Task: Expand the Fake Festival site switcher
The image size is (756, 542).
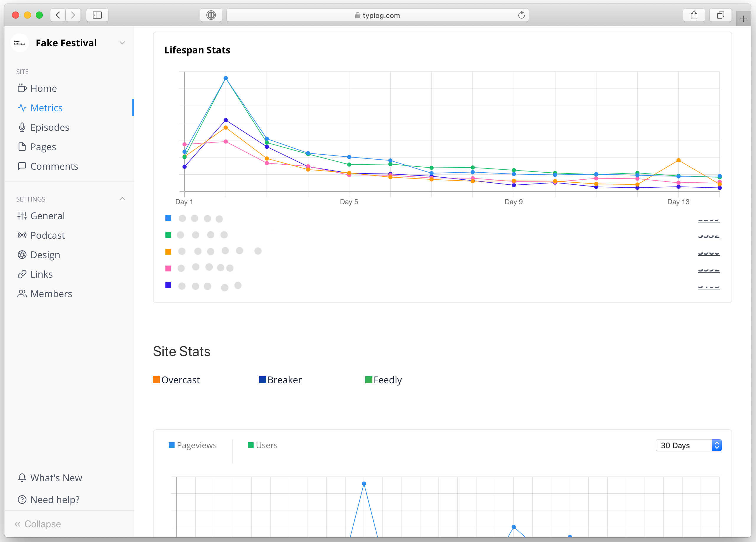Action: (x=122, y=43)
